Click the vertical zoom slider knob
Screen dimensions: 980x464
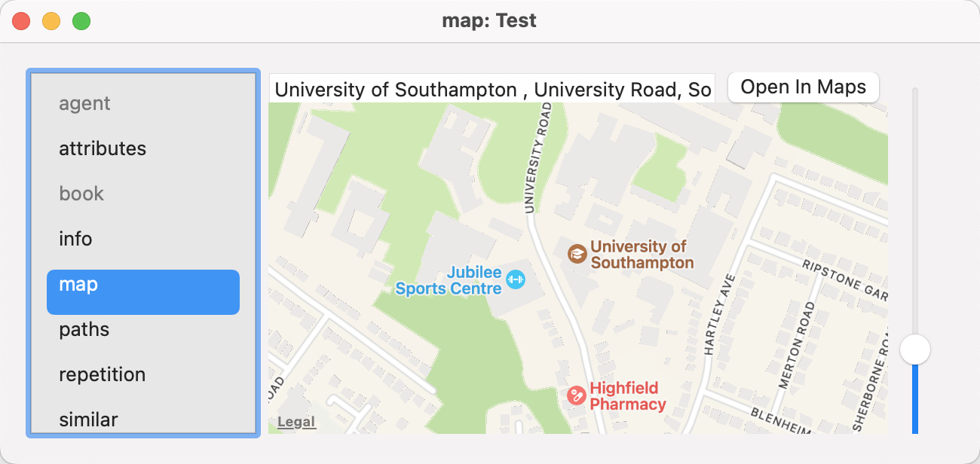pos(915,349)
